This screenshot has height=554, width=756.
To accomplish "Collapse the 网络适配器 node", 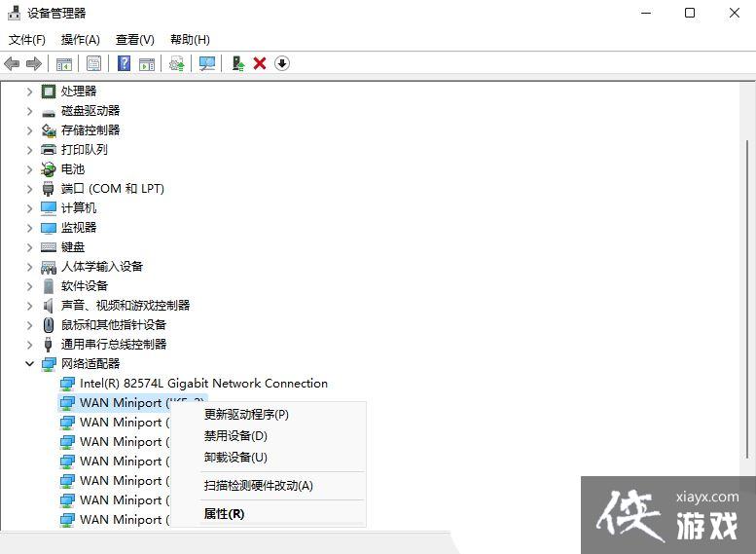I will (x=29, y=364).
